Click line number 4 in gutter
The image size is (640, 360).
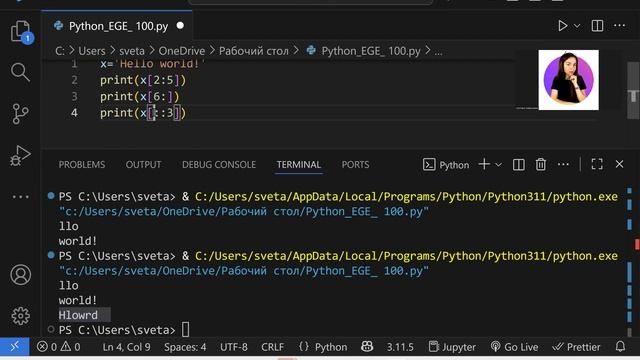click(x=74, y=113)
